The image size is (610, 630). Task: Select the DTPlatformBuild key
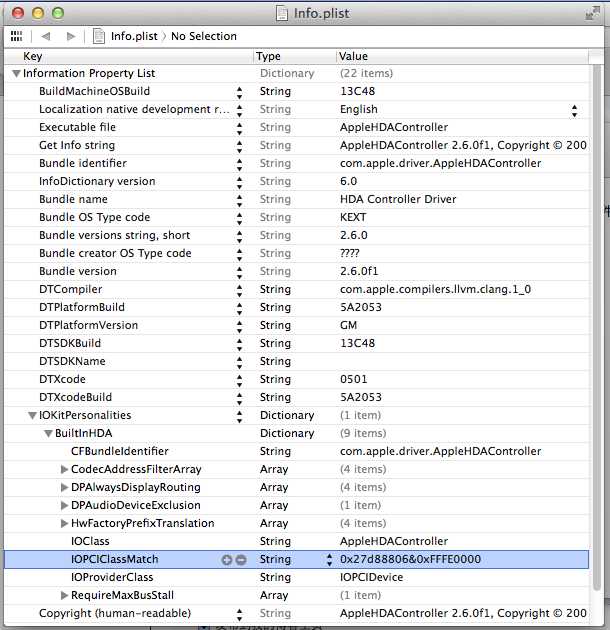click(x=82, y=307)
